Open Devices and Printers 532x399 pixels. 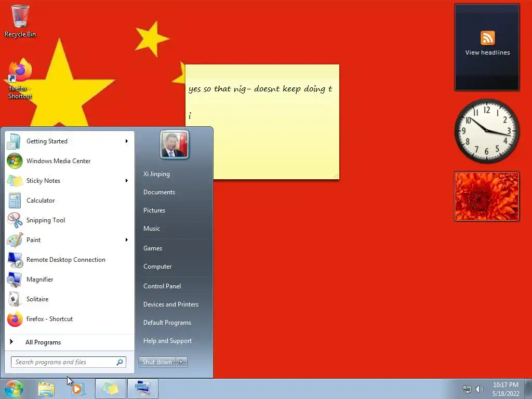pyautogui.click(x=170, y=304)
